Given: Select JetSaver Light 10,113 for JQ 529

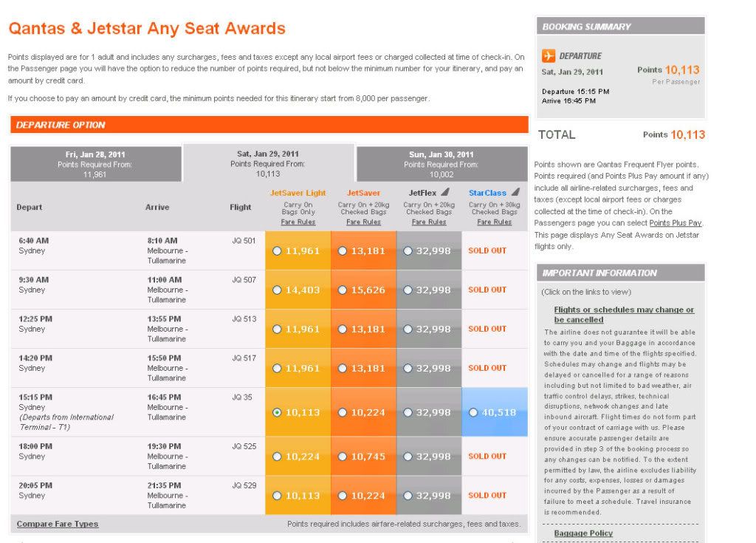Looking at the screenshot, I should pos(277,496).
